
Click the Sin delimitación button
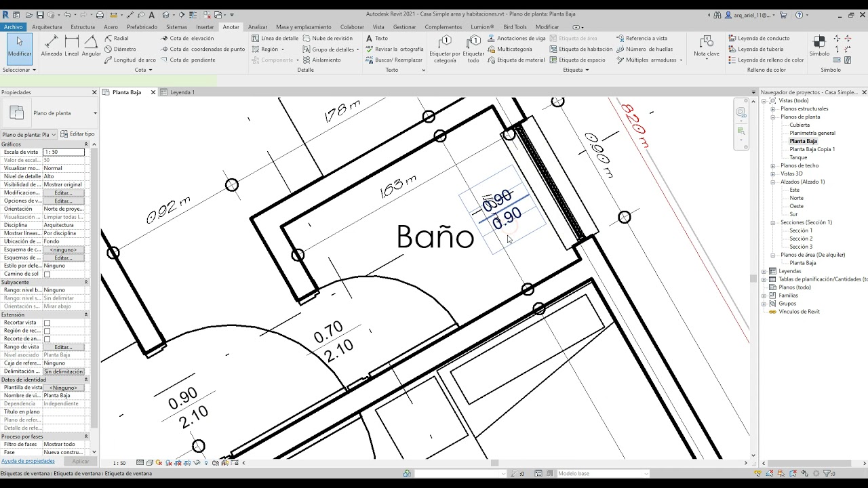63,371
